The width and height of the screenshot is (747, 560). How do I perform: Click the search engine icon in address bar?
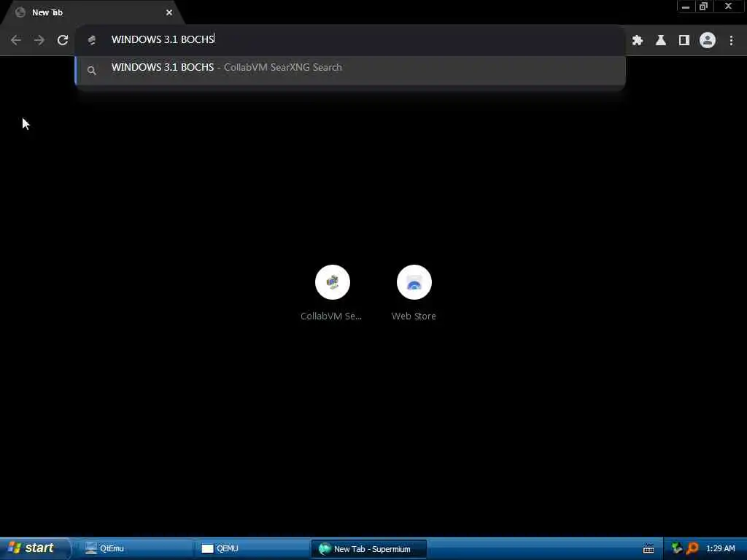coord(91,40)
